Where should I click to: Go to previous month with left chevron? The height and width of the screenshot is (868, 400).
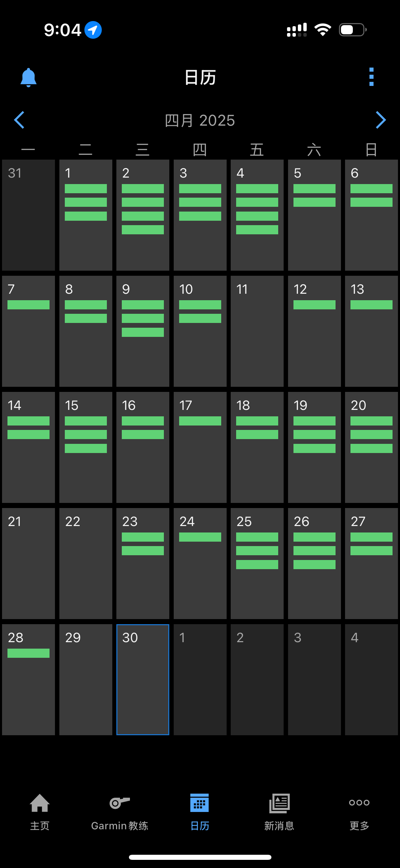tap(19, 120)
